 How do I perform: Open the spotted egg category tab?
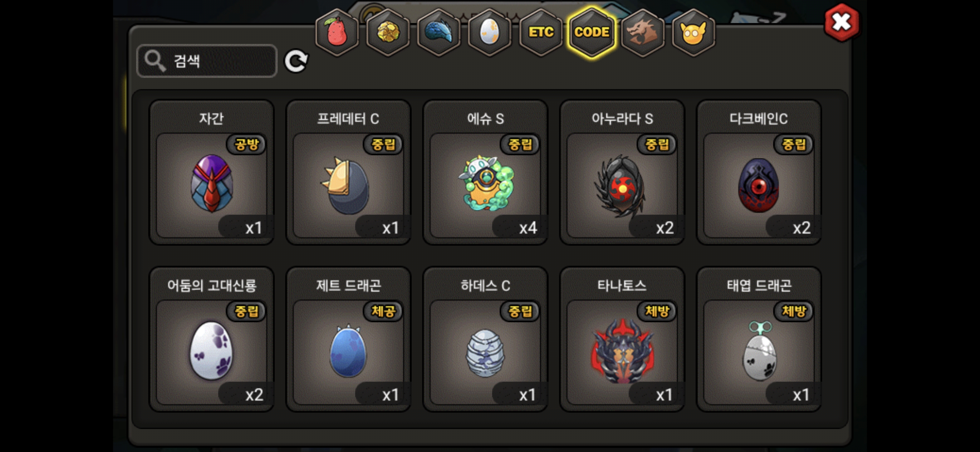[x=490, y=32]
